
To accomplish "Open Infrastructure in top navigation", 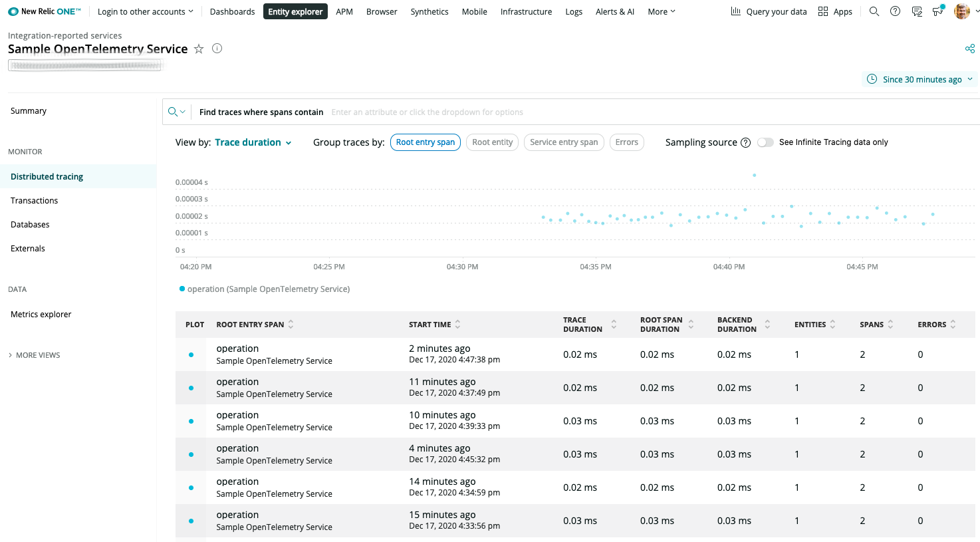I will [x=526, y=11].
